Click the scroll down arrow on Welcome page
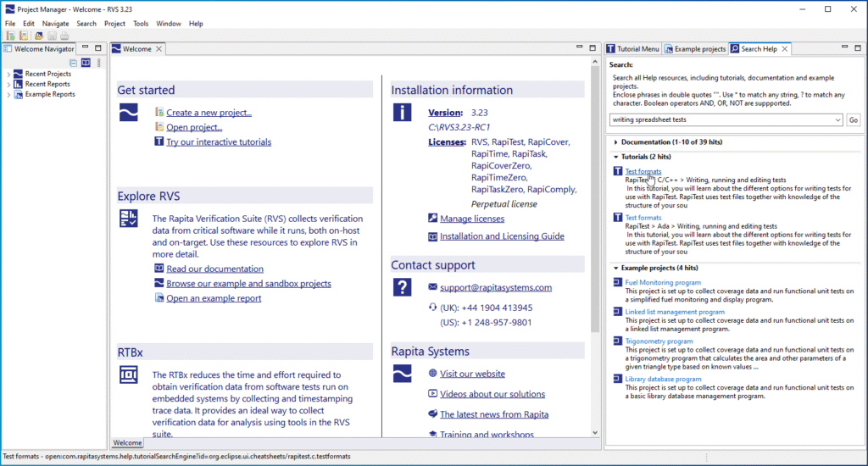 pos(595,433)
